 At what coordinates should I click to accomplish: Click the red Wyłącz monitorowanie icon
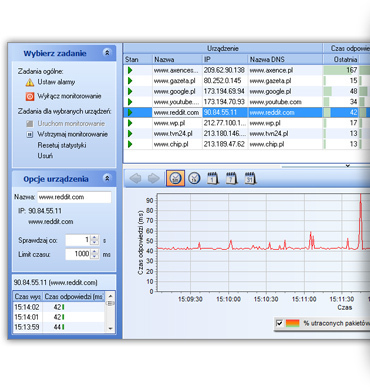point(30,96)
